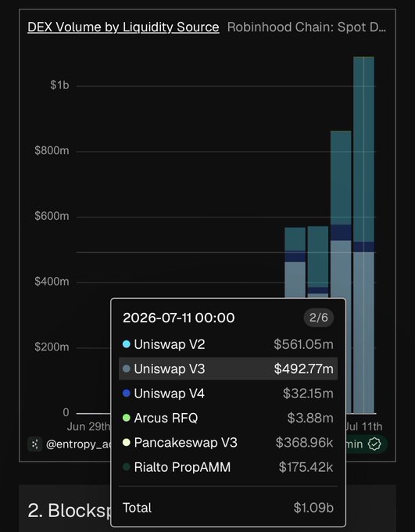Click the Uniswap V4 blue color dot
Image resolution: width=415 pixels, height=532 pixels.
coord(126,394)
